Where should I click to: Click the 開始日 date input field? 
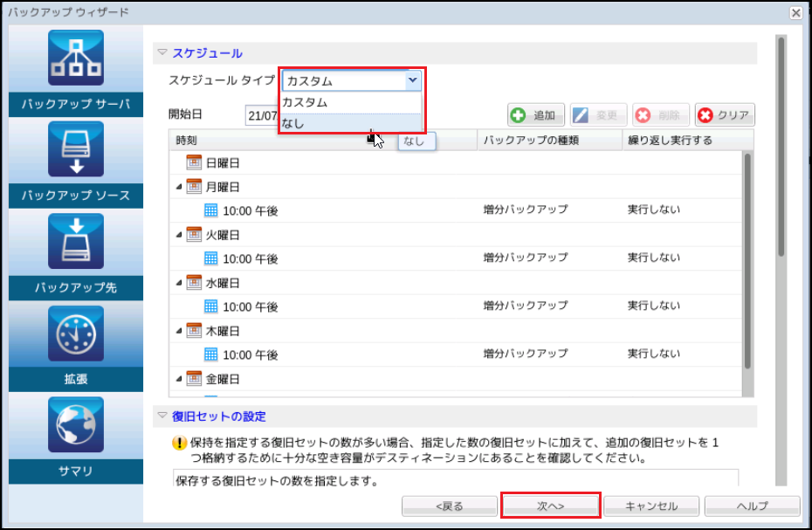click(x=262, y=115)
